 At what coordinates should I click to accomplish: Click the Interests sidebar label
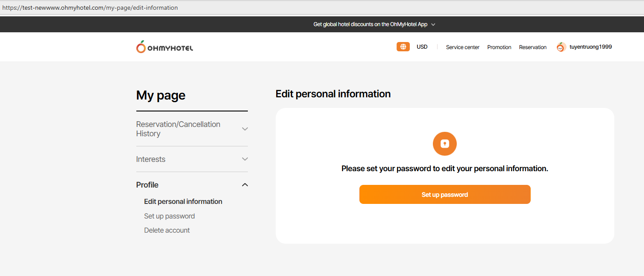(151, 159)
